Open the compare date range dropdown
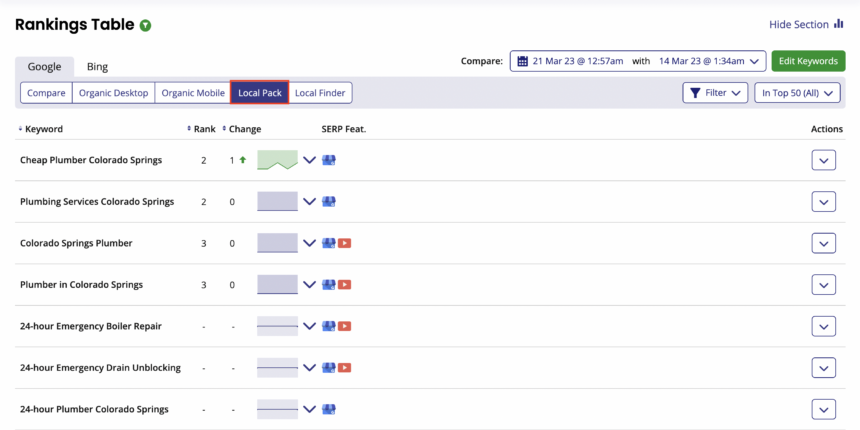 coord(638,61)
